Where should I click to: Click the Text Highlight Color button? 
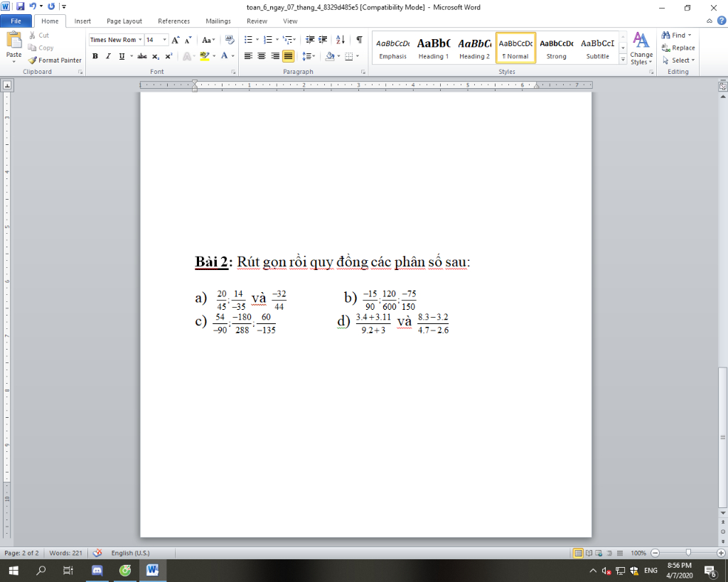204,56
